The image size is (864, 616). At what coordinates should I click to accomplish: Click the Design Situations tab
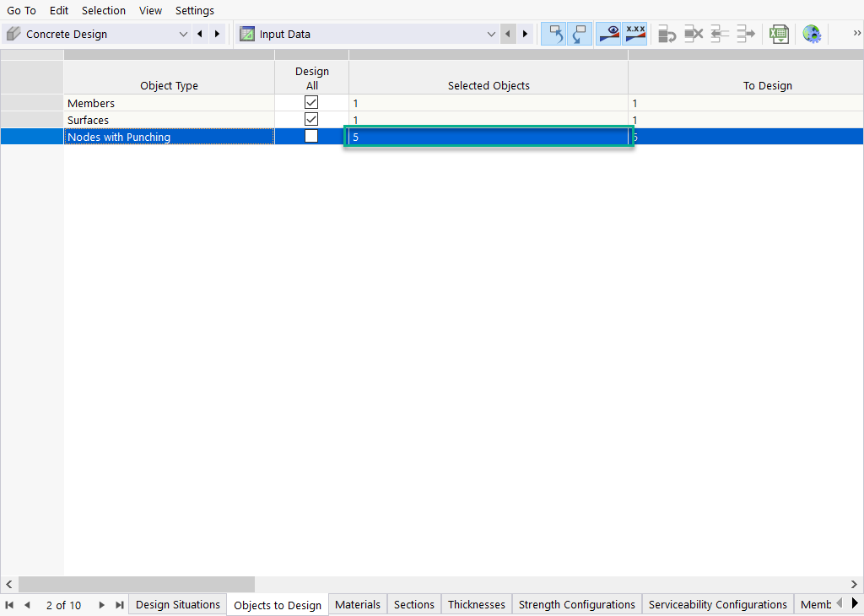pos(177,604)
